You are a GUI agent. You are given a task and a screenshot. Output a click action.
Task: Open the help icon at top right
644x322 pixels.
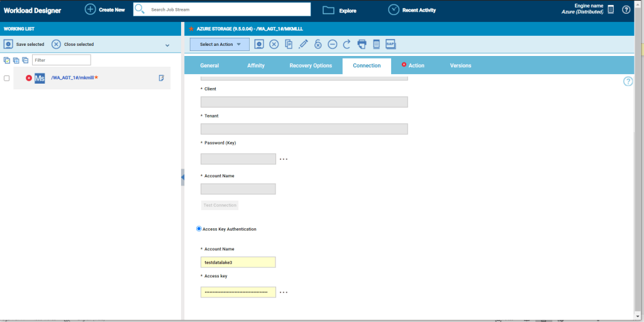626,10
